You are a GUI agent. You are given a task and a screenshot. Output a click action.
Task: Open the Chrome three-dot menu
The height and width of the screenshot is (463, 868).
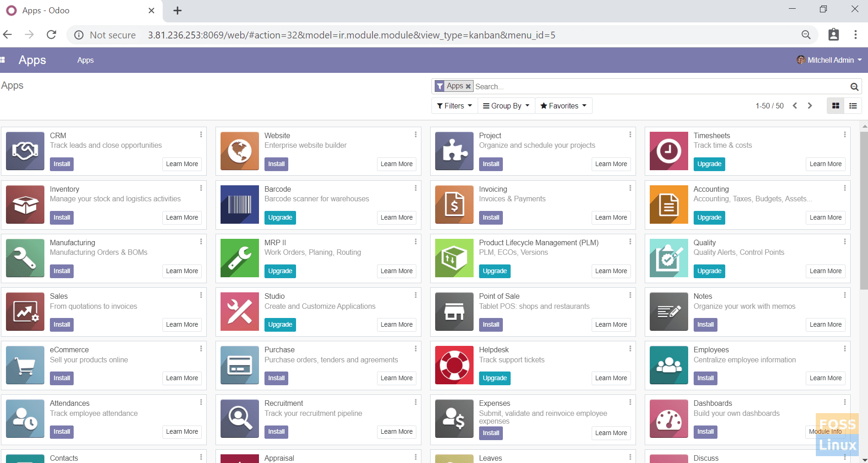point(855,35)
